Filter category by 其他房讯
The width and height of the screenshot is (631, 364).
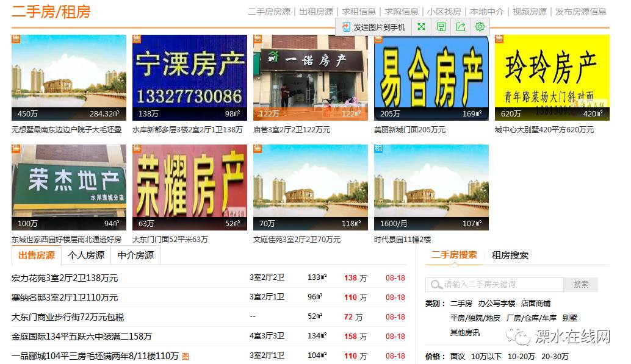(465, 333)
